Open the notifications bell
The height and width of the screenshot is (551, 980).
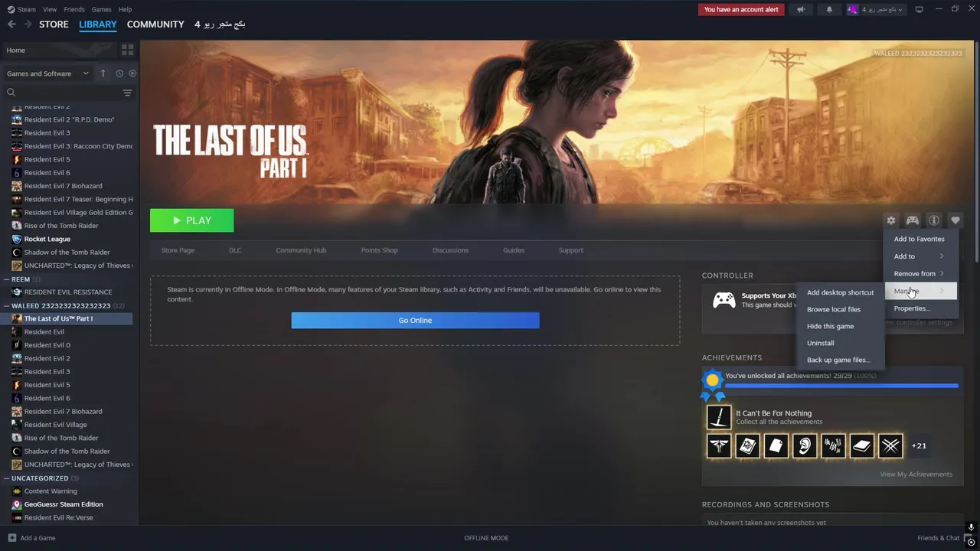click(x=829, y=10)
